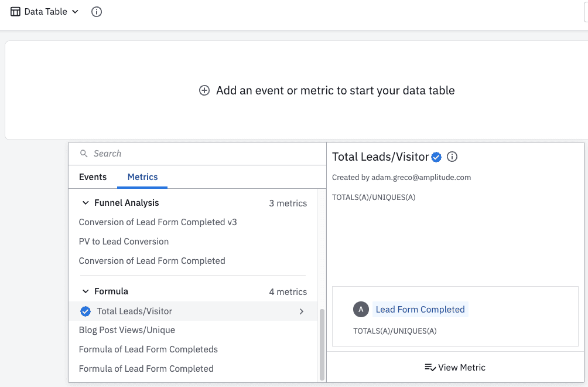Click the View Metric button
Viewport: 588px width, 387px height.
click(x=455, y=368)
